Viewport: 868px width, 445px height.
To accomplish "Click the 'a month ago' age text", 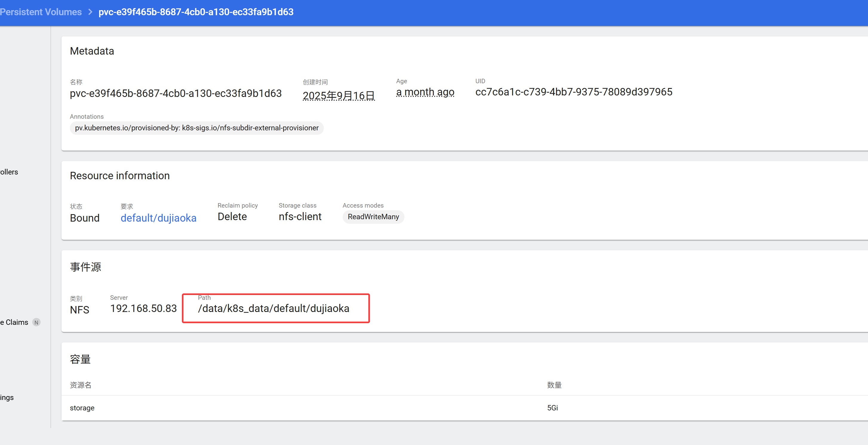I will point(425,92).
